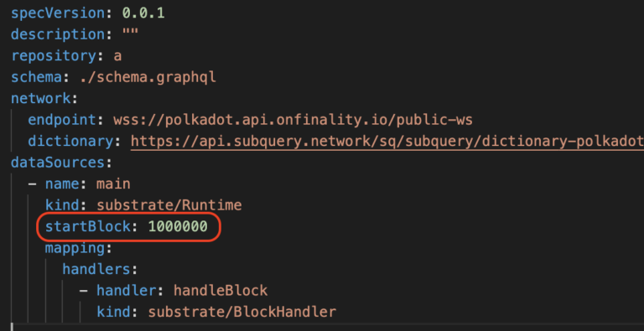Click the mapping key line
Viewport: 644px width, 331px height.
tap(79, 248)
